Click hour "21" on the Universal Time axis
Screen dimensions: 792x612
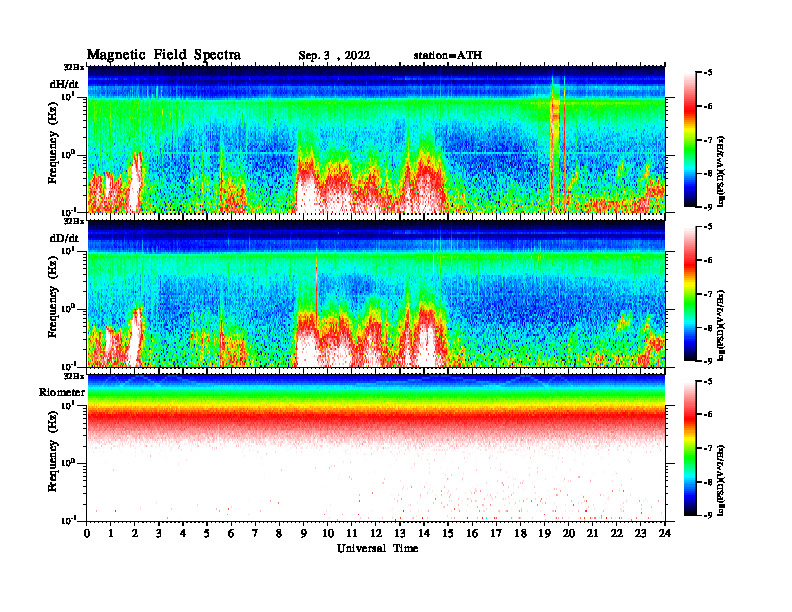point(592,534)
